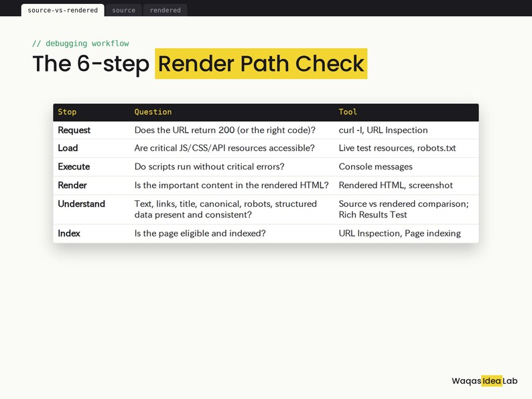Click 'Rendered HTML, screenshot' tool cell

tap(395, 185)
